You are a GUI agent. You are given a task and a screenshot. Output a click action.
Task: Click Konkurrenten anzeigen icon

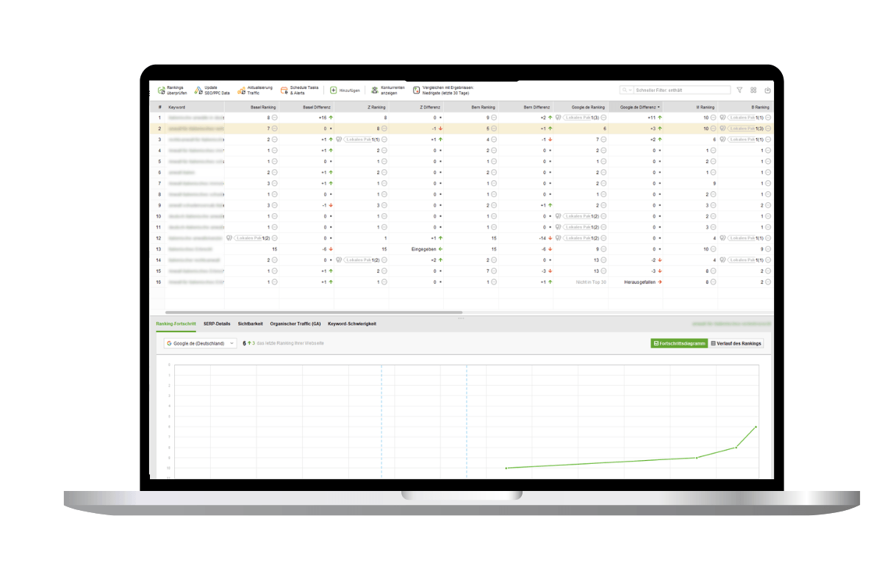point(375,90)
